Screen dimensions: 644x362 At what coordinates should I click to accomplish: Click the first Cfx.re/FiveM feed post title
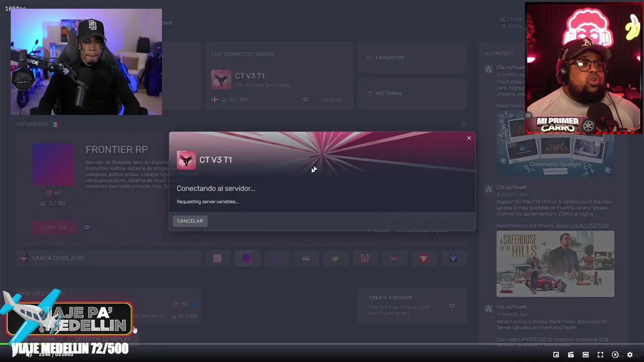pos(511,67)
